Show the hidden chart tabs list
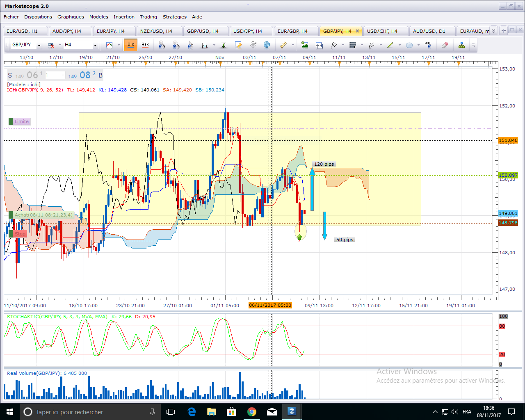This screenshot has width=525, height=420. click(493, 31)
